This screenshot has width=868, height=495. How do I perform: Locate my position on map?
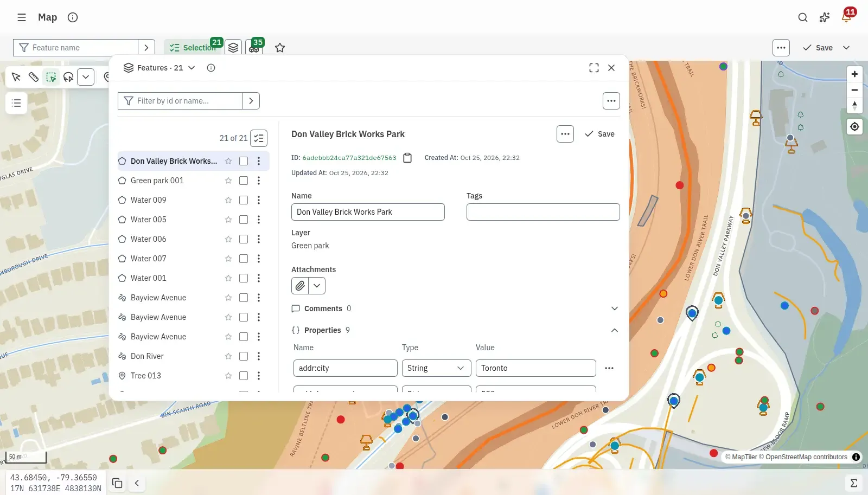point(854,127)
